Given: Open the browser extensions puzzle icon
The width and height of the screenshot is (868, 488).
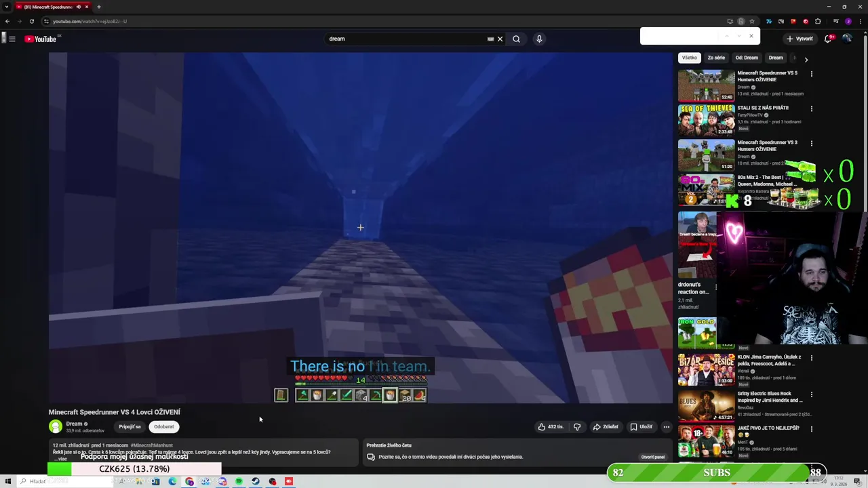Looking at the screenshot, I should pos(818,21).
